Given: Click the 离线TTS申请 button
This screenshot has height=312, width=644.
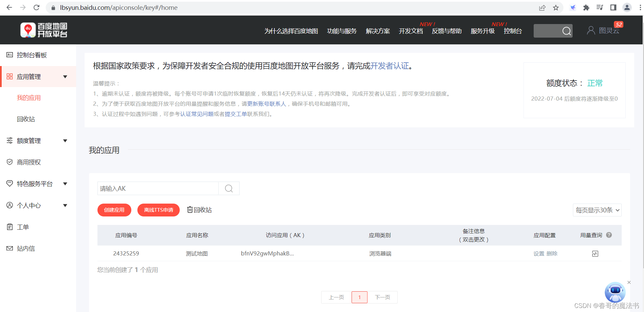Looking at the screenshot, I should click(158, 210).
